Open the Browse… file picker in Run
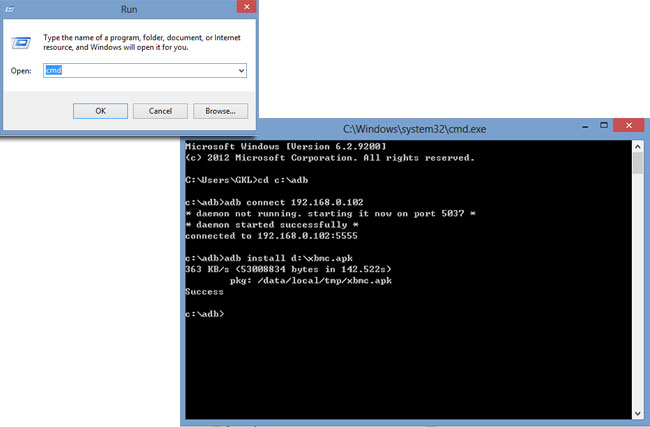This screenshot has height=427, width=650. pos(220,111)
